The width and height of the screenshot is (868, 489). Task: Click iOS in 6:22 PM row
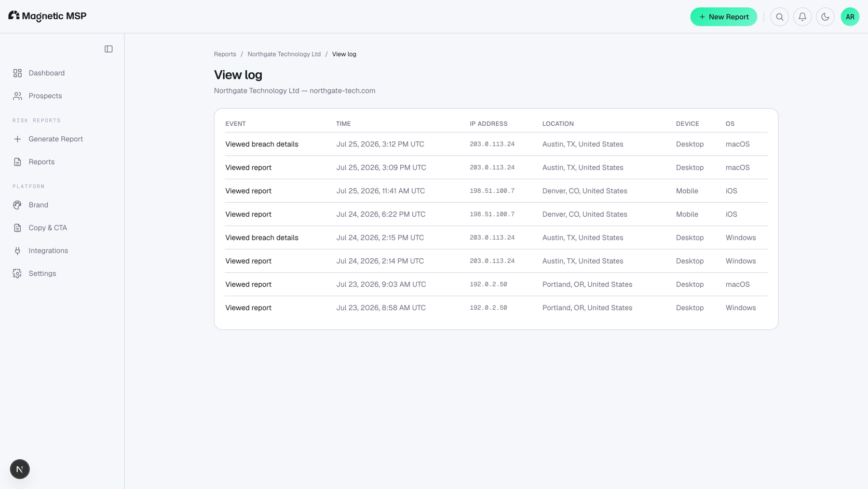tap(731, 215)
